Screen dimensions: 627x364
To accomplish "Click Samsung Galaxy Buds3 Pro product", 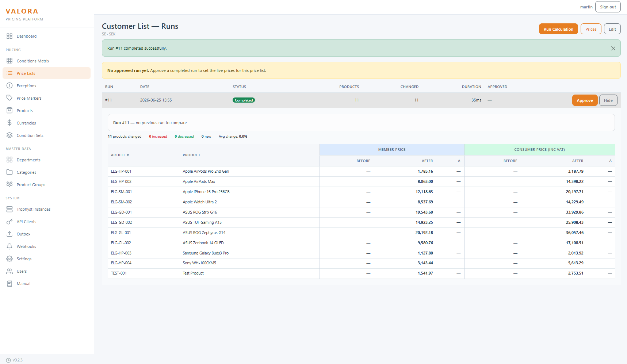I will [206, 253].
